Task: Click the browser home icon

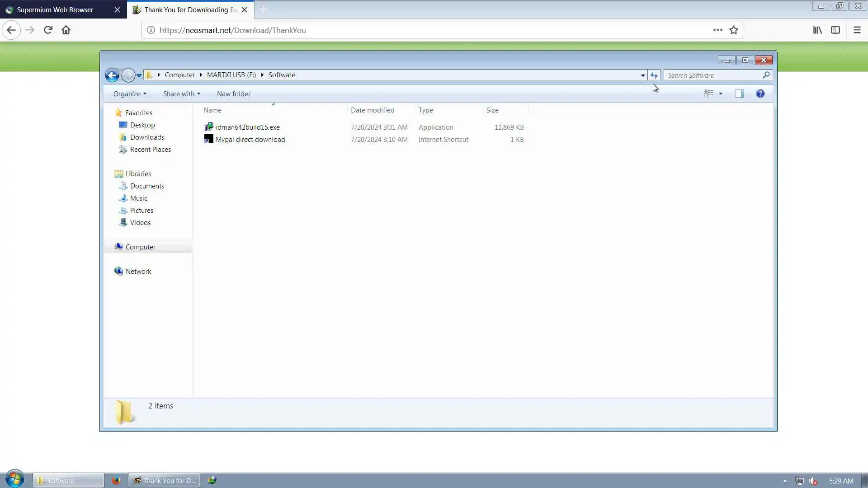Action: click(x=66, y=30)
